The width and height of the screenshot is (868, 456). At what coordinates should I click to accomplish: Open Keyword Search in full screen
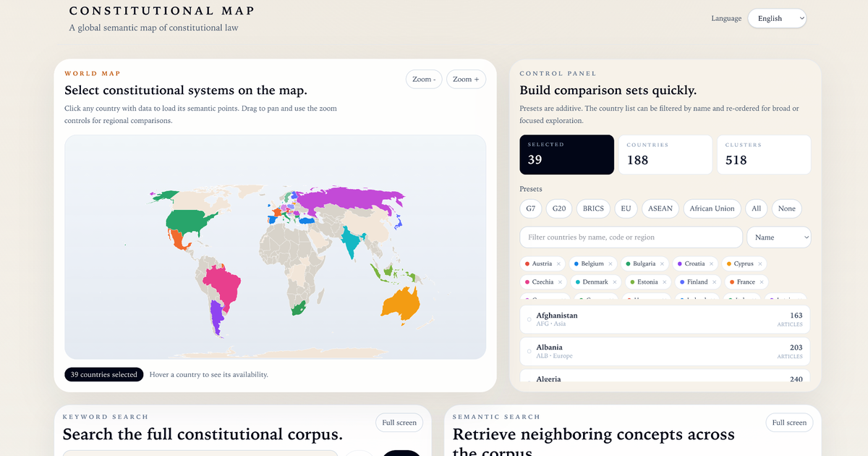(399, 422)
